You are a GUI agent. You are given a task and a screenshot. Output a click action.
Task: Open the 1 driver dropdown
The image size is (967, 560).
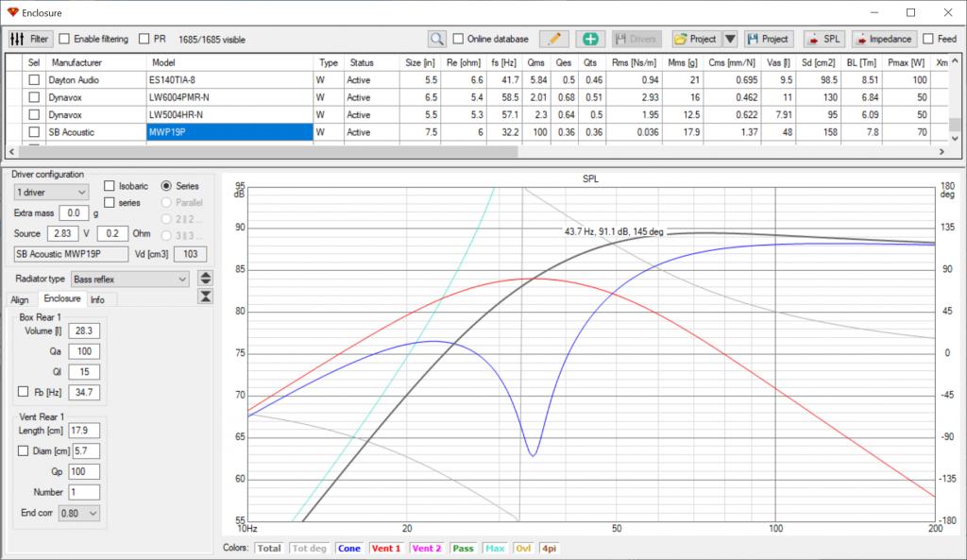(x=51, y=193)
